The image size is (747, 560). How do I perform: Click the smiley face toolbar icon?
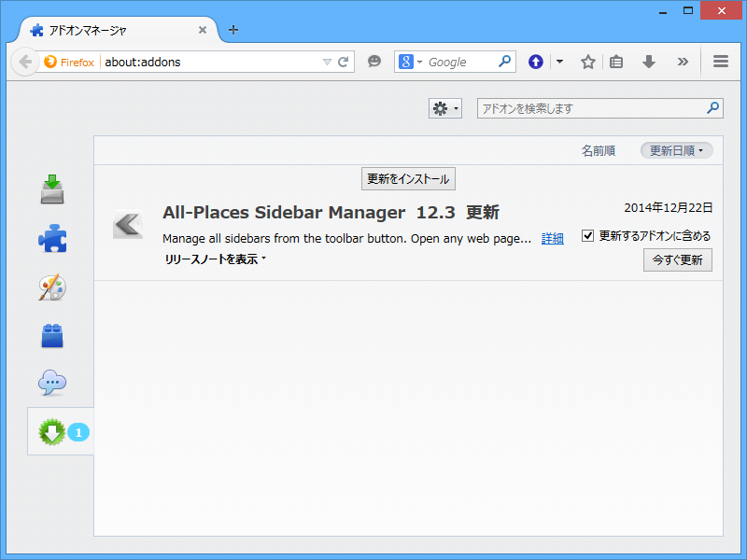tap(374, 63)
